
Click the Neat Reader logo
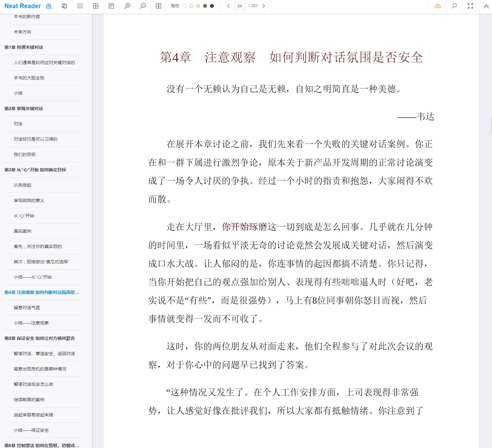(x=23, y=6)
